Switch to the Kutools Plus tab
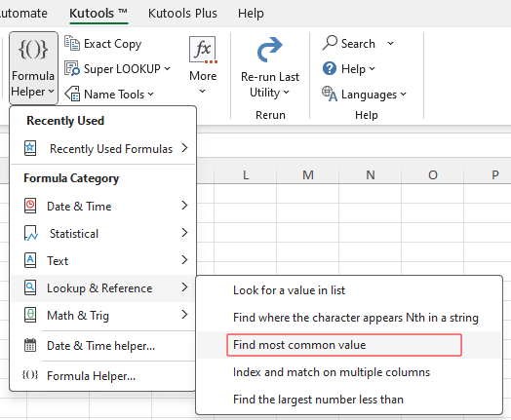Viewport: 511px width, 420px height. 182,14
